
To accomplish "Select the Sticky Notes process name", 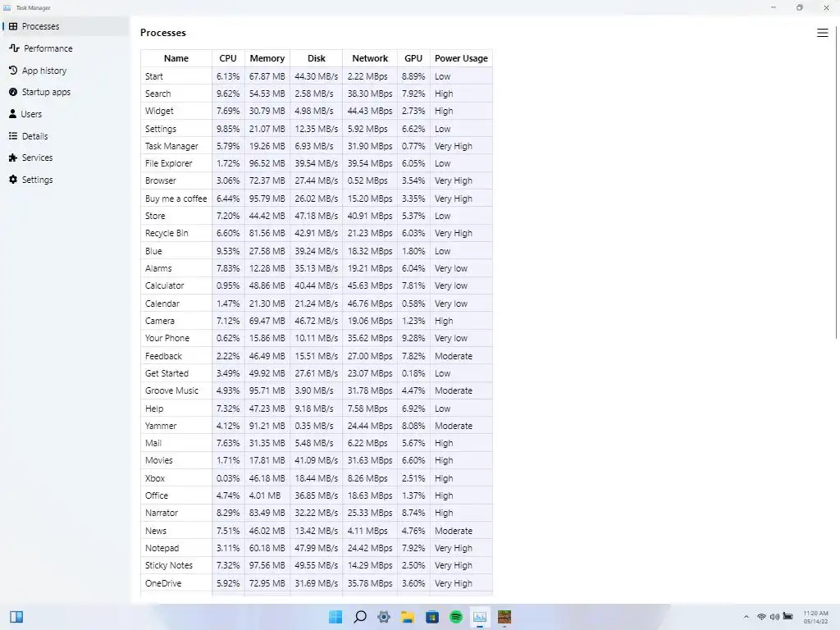I will 168,565.
